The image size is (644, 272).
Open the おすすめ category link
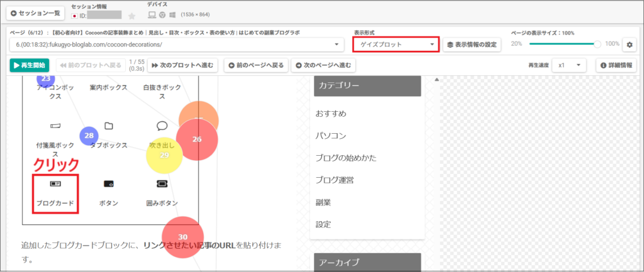click(x=331, y=113)
